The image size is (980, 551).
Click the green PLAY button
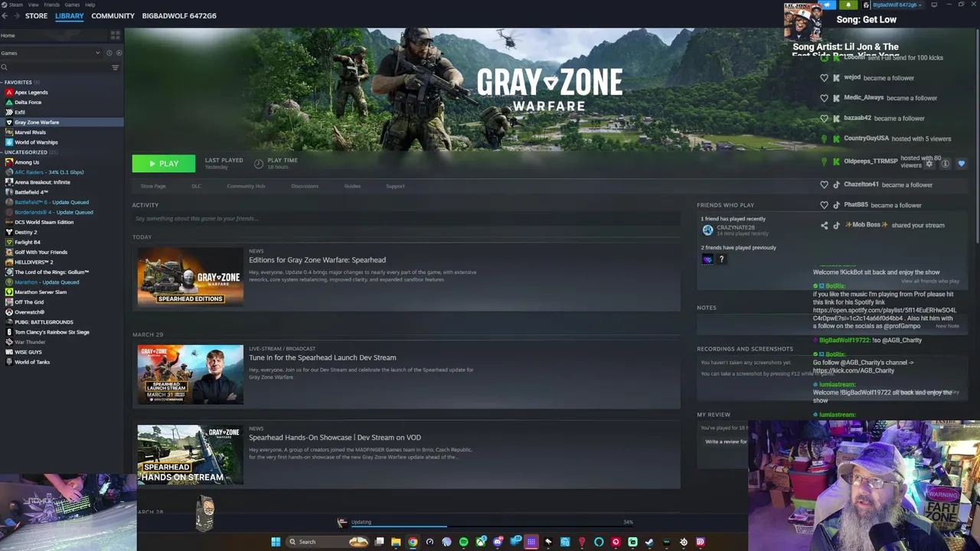click(x=163, y=164)
